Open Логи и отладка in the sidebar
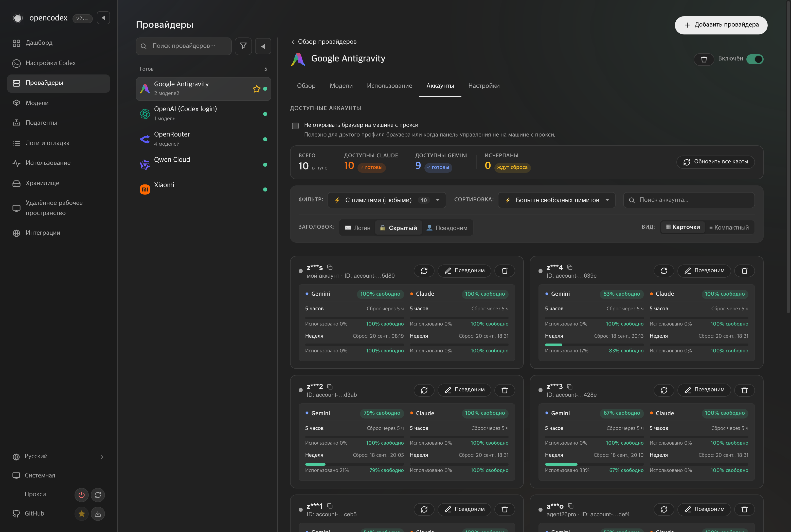Viewport: 791px width, 532px height. tap(58, 143)
